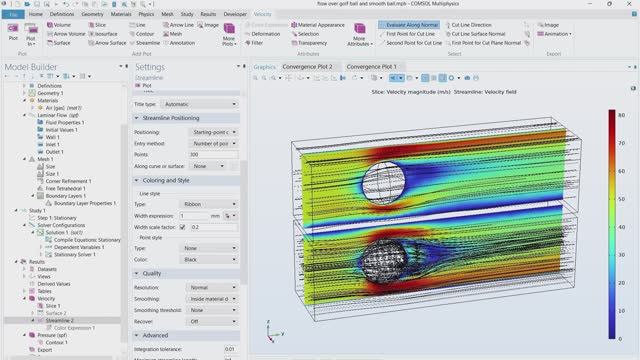Select Free Tetrahedral 1 mesh node
This screenshot has height=360, width=640.
pos(65,189)
